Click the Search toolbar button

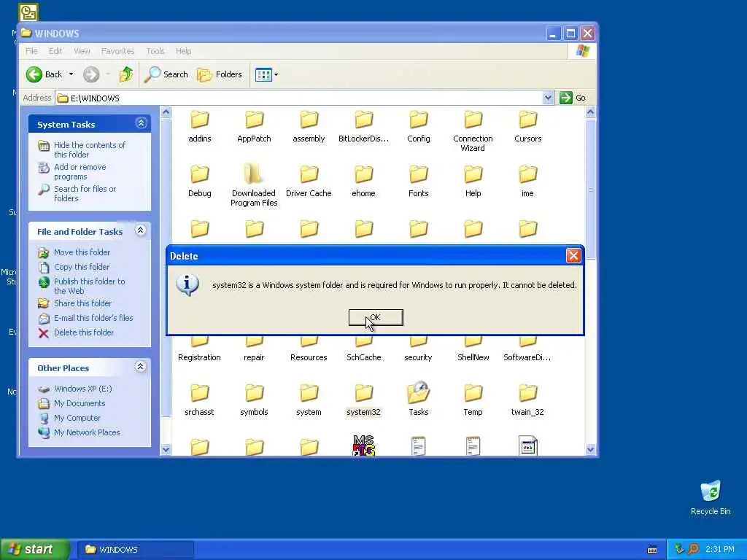pos(166,74)
